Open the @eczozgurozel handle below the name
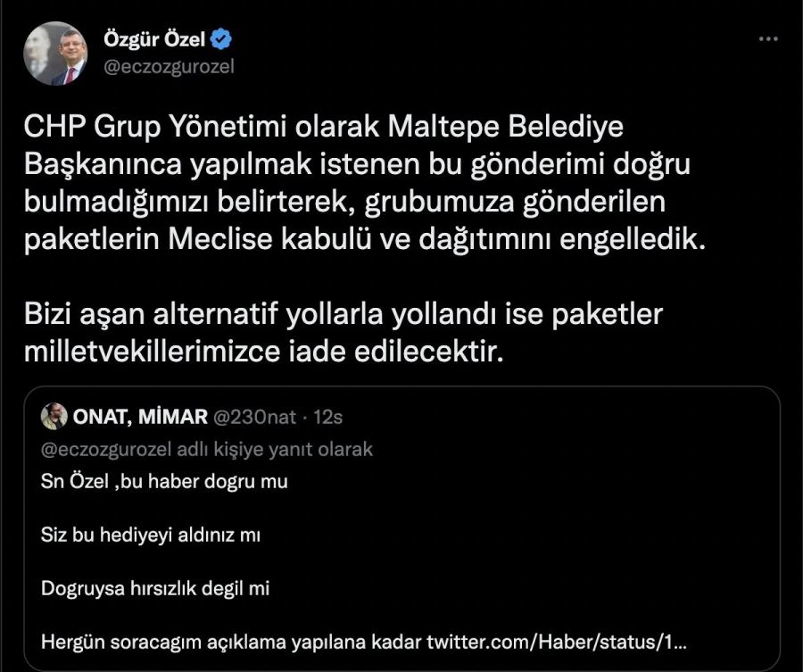Image resolution: width=803 pixels, height=672 pixels. coord(170,67)
